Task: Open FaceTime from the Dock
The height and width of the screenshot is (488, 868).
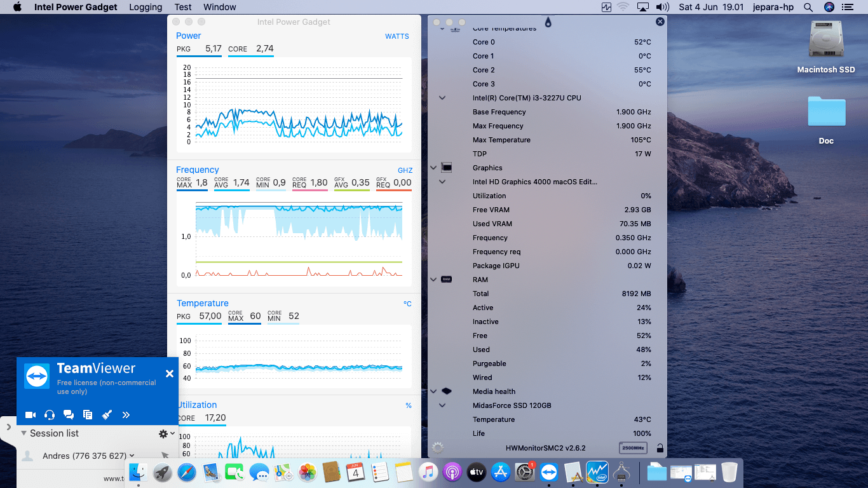Action: click(x=235, y=472)
